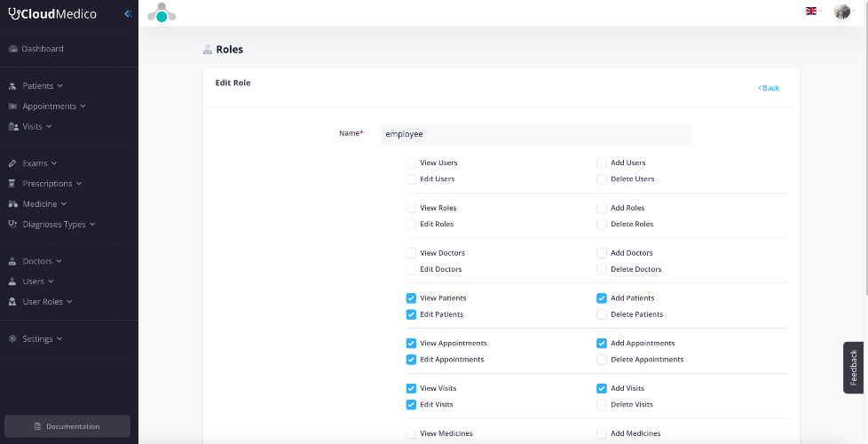This screenshot has height=444, width=868.
Task: Click the Users person icon
Action: tap(12, 281)
